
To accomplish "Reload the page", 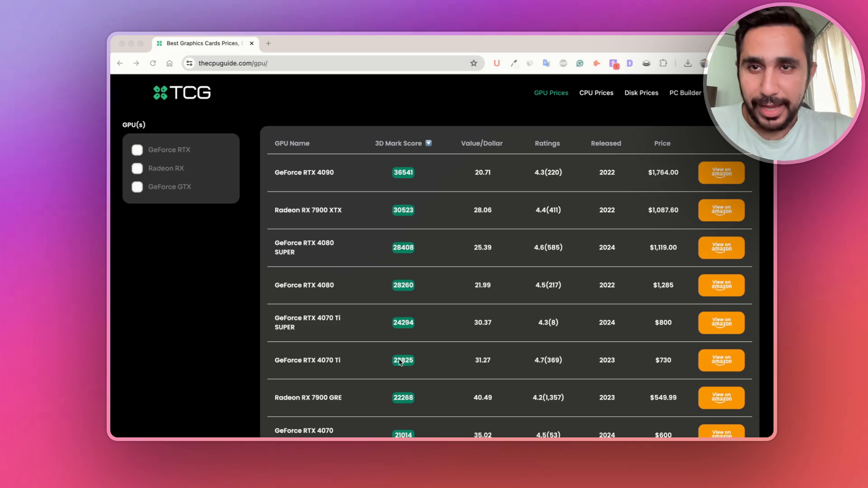I will [153, 63].
